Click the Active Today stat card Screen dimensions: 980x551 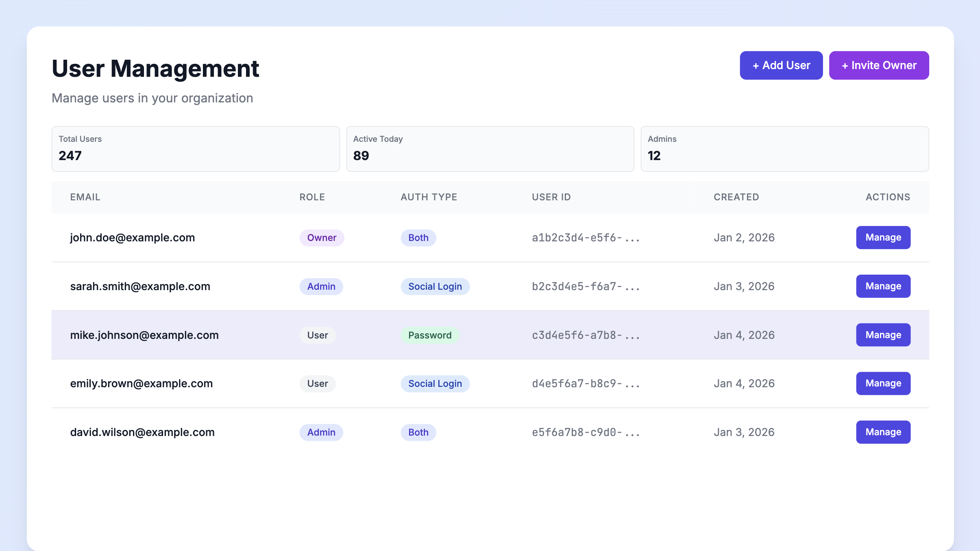pos(490,149)
